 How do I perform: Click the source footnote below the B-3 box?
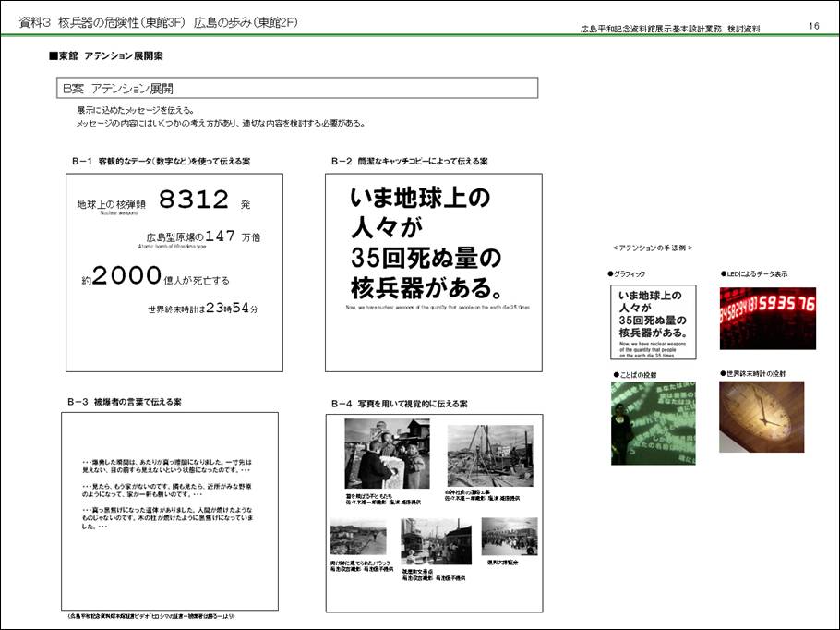[x=151, y=616]
